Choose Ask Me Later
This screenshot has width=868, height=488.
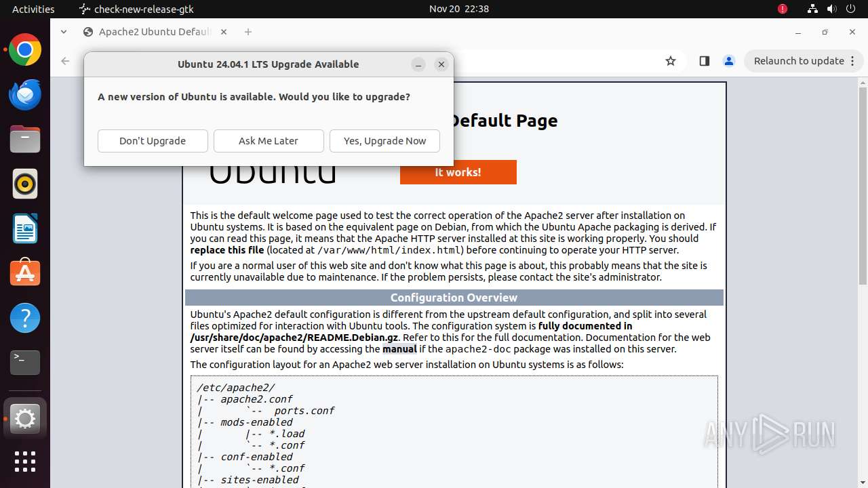tap(269, 141)
